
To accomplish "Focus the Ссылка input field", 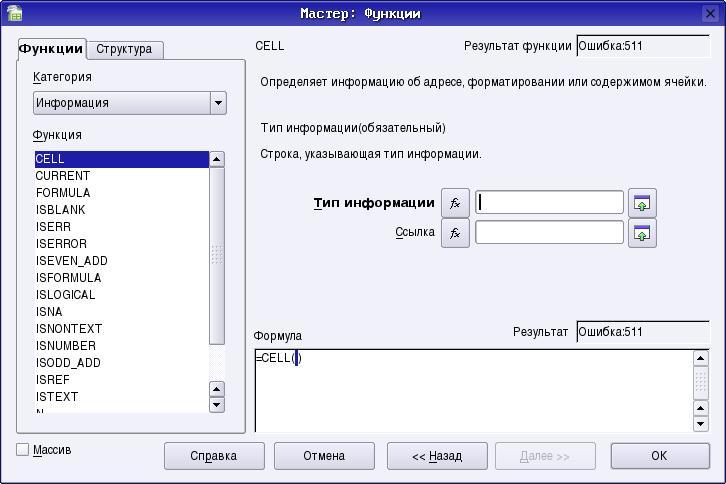I will pyautogui.click(x=549, y=233).
